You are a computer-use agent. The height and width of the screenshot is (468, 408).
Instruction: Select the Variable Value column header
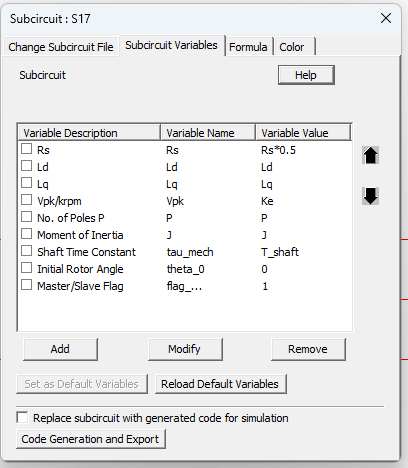pyautogui.click(x=303, y=133)
